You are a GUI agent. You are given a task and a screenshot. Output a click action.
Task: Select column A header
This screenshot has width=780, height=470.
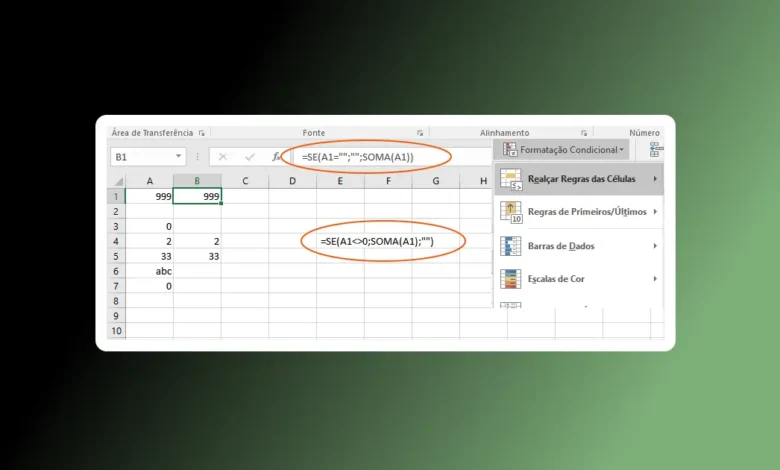click(x=150, y=181)
